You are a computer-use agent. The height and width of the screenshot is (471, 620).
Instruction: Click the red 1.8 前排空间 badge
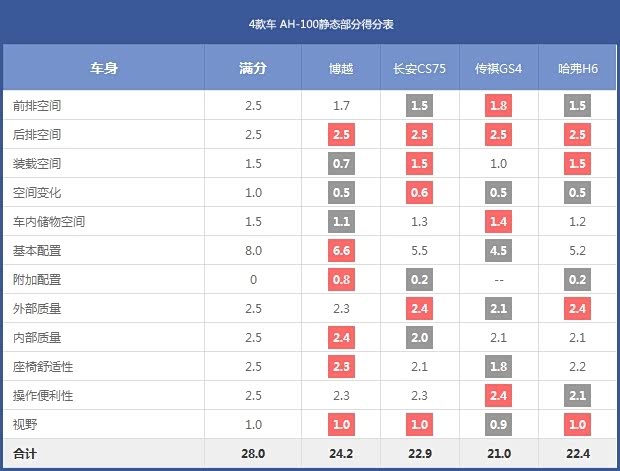pyautogui.click(x=498, y=105)
